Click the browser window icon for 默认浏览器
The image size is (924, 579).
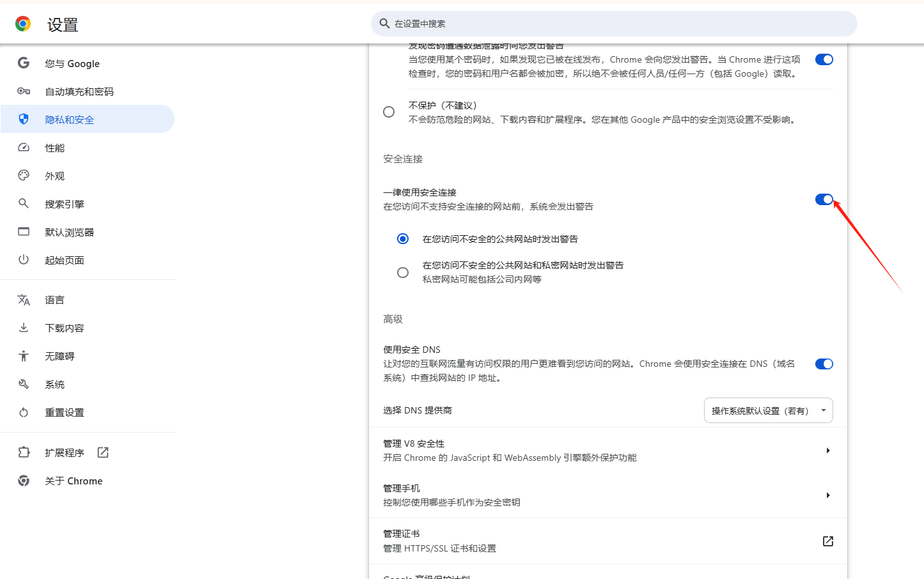(24, 232)
